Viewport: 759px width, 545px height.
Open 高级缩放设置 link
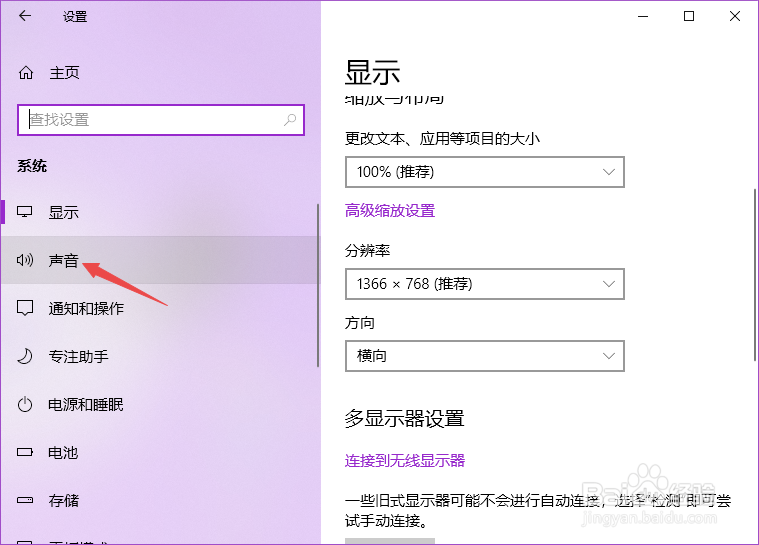point(390,211)
